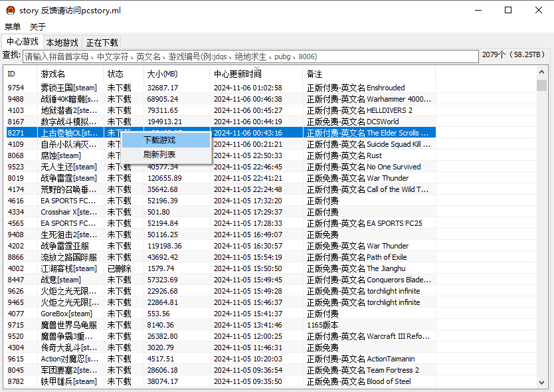Click the note Suicide Squad Kill
Viewport: 554px width, 392px height.
click(x=369, y=144)
